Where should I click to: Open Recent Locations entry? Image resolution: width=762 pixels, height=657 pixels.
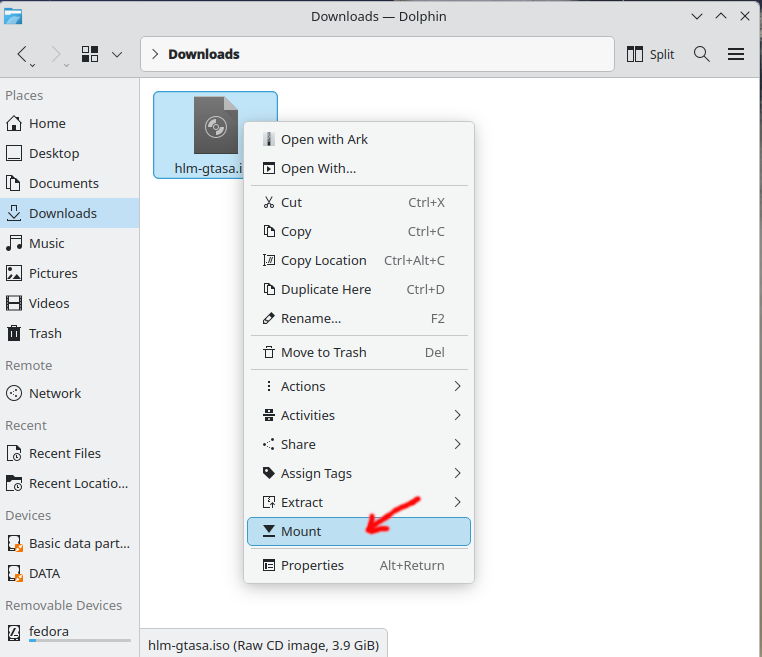click(69, 484)
